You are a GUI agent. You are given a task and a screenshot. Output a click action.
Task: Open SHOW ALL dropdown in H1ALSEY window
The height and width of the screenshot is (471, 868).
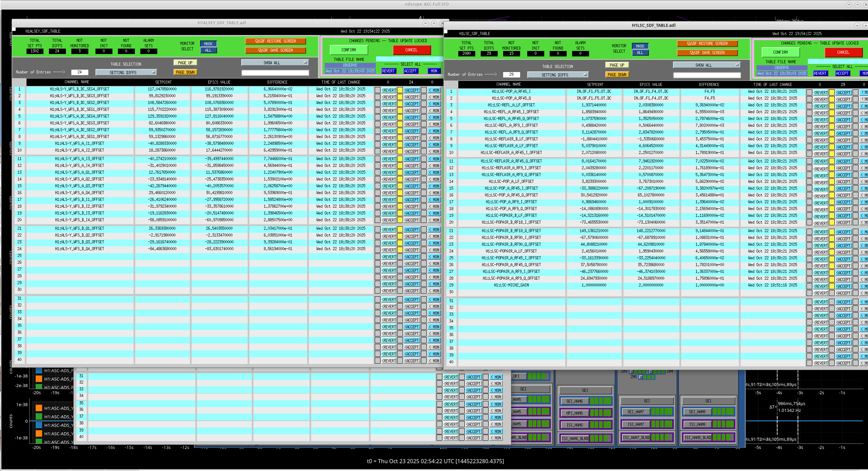click(275, 63)
